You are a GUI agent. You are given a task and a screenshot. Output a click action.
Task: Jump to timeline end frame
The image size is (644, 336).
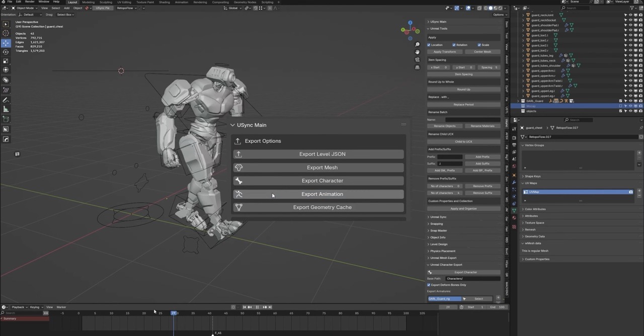pyautogui.click(x=270, y=307)
